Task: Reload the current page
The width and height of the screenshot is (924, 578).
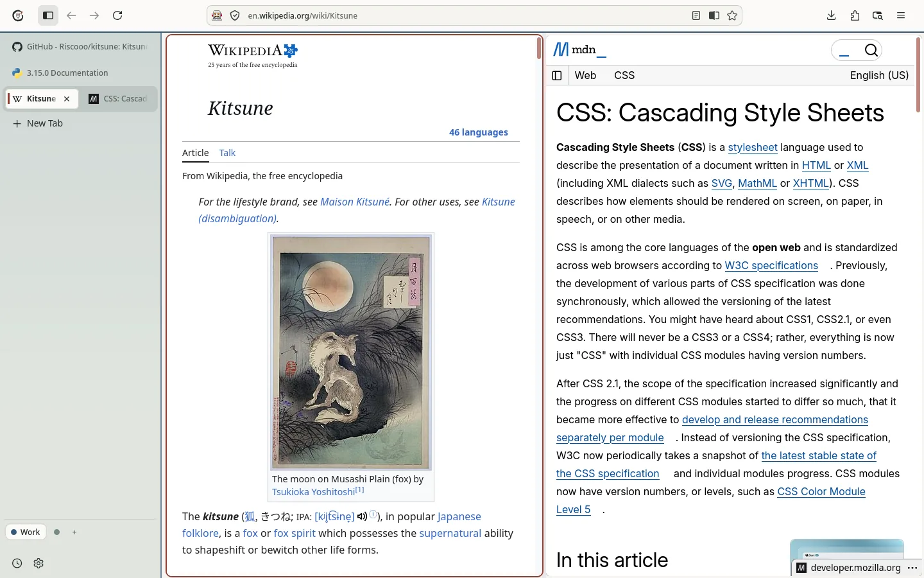Action: coord(117,15)
